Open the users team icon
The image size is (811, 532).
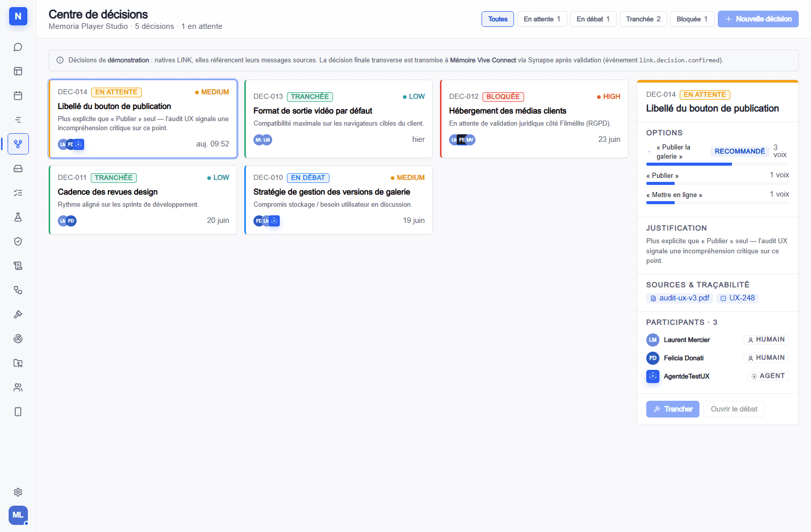click(x=18, y=388)
